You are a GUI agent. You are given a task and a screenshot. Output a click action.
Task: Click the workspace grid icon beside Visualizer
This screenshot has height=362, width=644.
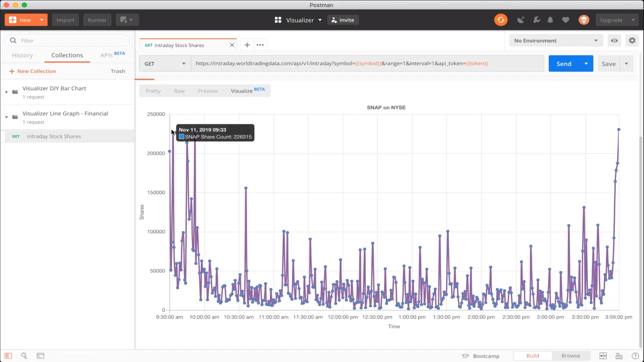tap(278, 20)
